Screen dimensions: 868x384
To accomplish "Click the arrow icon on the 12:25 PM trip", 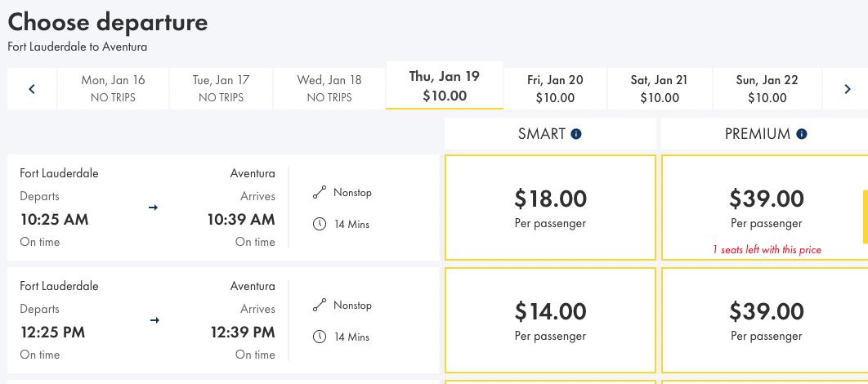I will 153,320.
